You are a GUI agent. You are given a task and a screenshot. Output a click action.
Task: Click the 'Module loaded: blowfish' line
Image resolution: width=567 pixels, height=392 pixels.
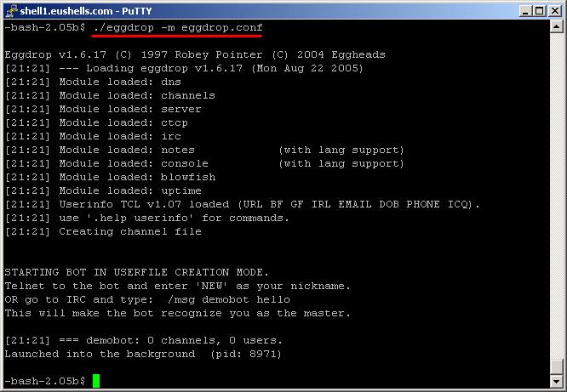(x=110, y=177)
